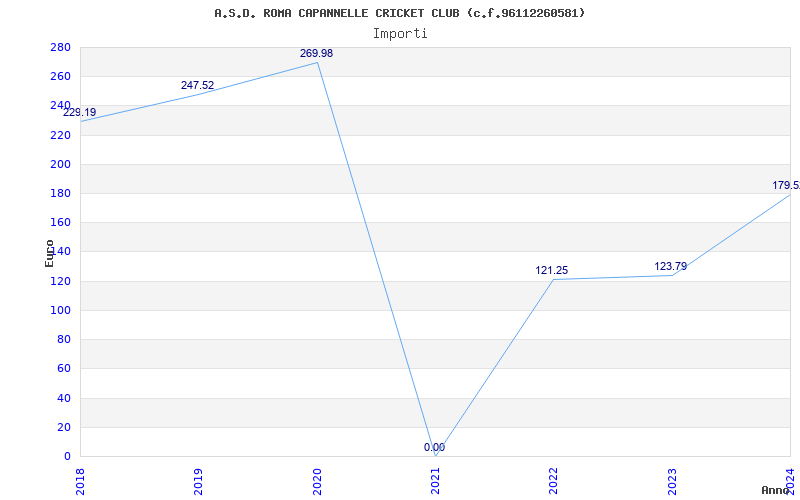
Task: Click the 2019 x-axis year label
Action: 198,481
